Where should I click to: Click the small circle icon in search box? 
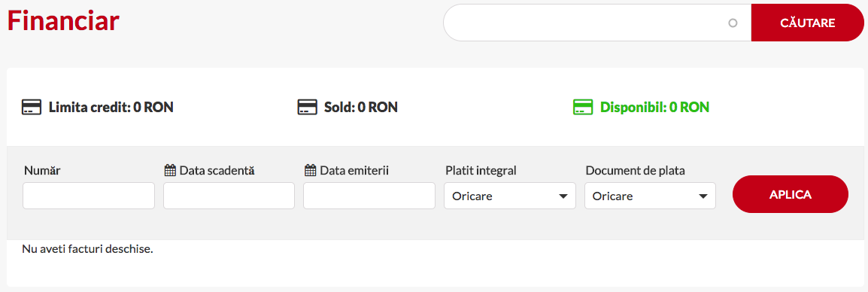click(x=733, y=23)
